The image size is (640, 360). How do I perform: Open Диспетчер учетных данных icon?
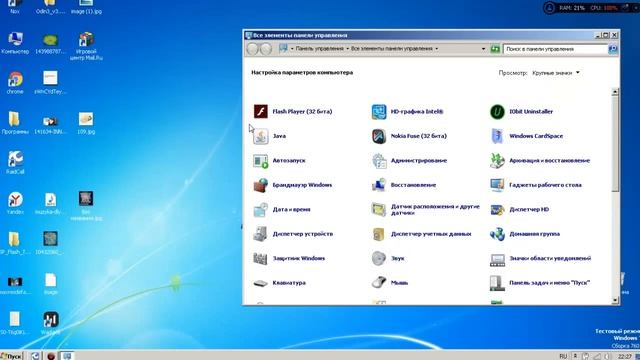pos(379,234)
